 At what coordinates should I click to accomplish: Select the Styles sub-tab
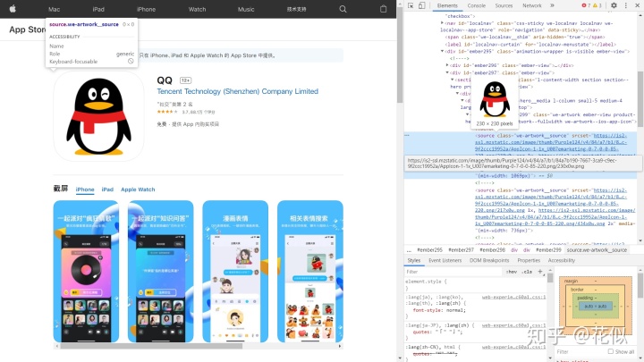coord(413,260)
